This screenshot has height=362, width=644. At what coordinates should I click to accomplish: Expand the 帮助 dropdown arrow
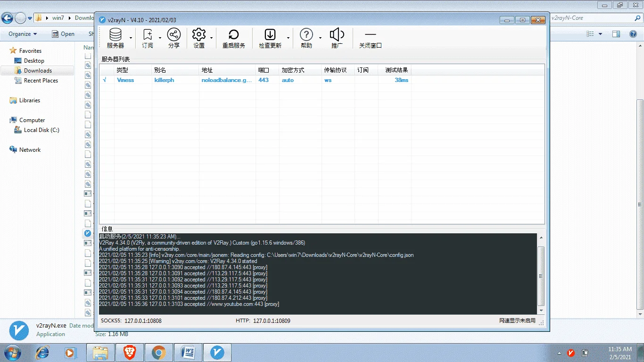click(320, 38)
